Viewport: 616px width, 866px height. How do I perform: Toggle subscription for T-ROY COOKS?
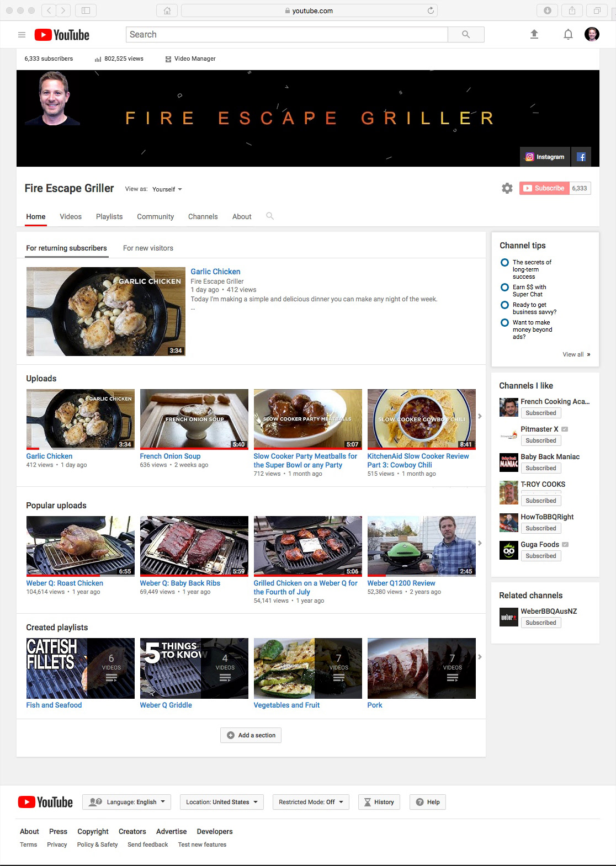click(x=541, y=501)
